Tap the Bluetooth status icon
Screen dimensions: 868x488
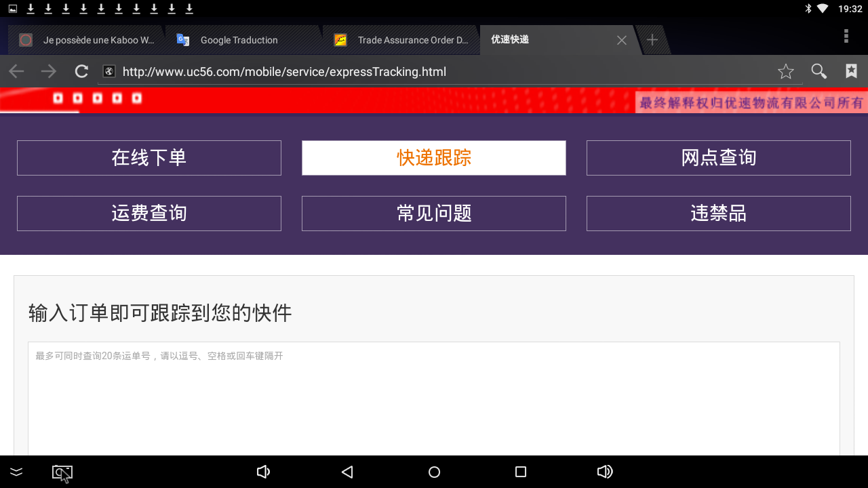click(x=808, y=9)
